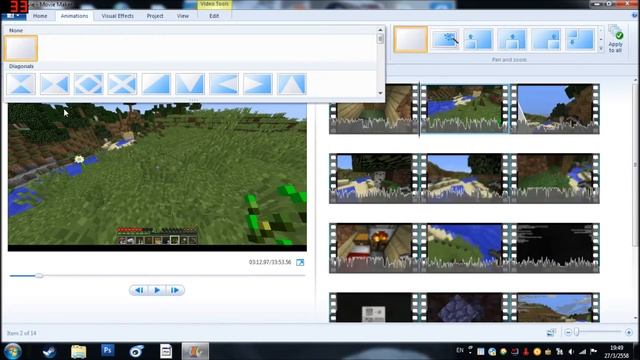The image size is (640, 360).
Task: Open File Explorer from the taskbar
Action: click(78, 351)
